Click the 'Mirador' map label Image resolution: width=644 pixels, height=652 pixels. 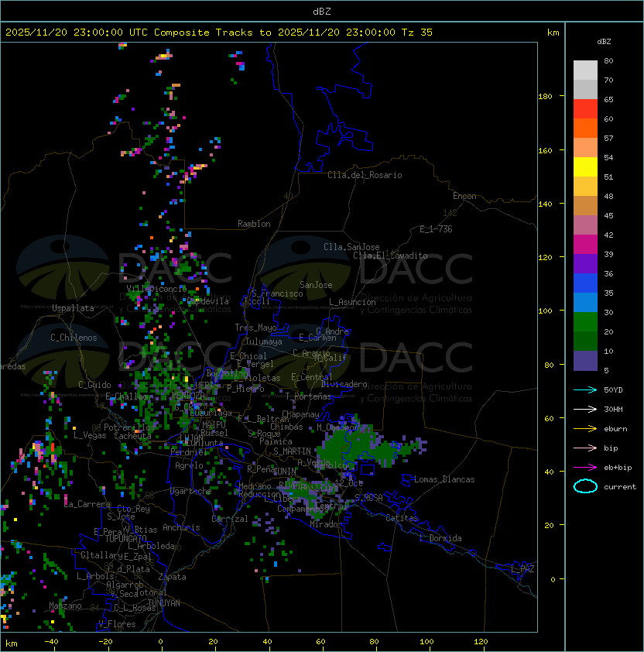point(326,524)
